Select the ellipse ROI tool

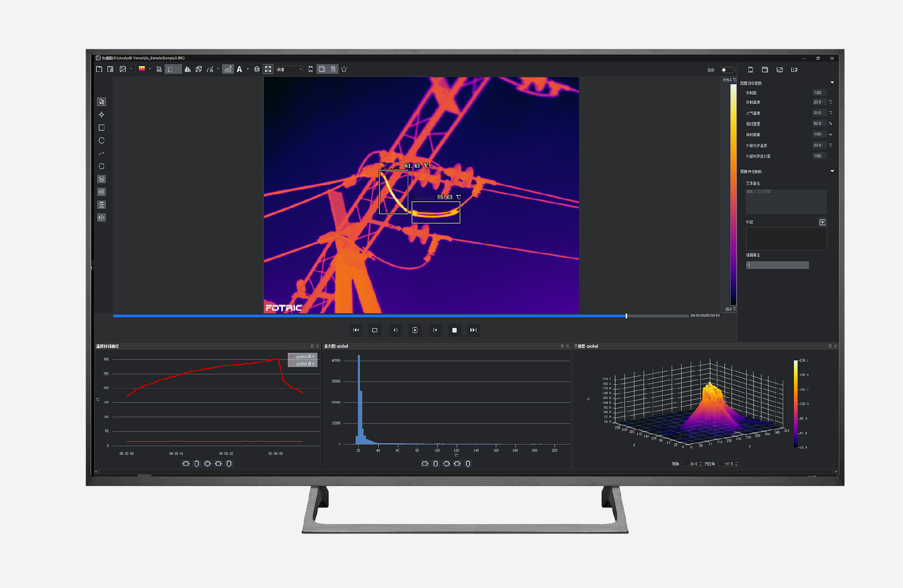point(102,141)
